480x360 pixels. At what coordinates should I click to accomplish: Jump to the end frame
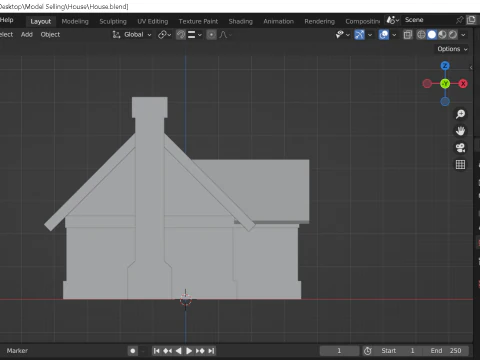[x=211, y=351]
